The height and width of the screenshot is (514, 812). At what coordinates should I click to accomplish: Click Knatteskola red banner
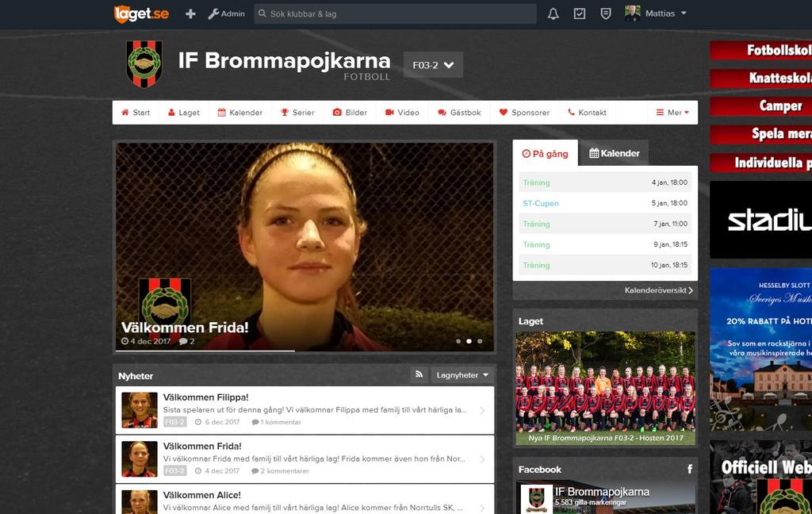[760, 79]
